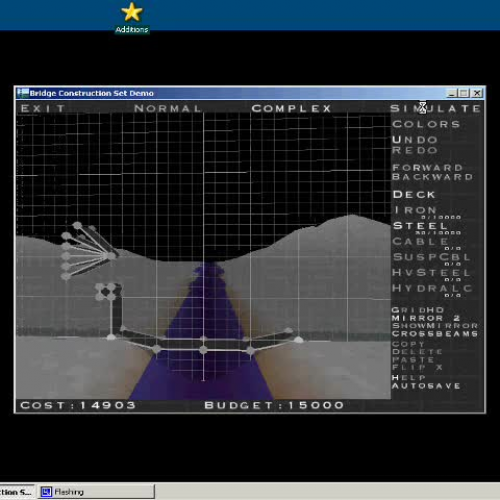Toggle the Mirror 2 setting
This screenshot has height=500, width=500.
click(x=426, y=318)
